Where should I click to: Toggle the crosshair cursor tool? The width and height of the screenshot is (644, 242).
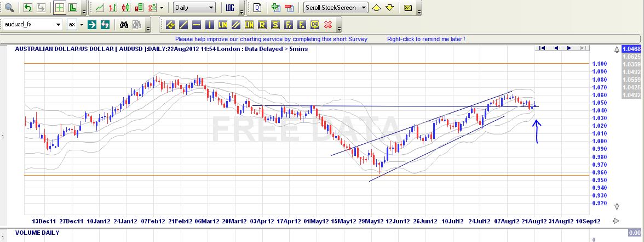(60, 8)
